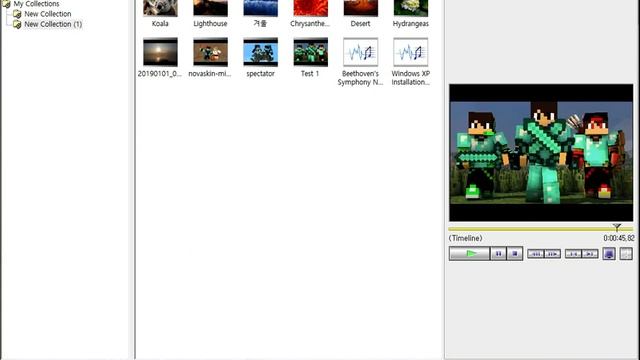The image size is (640, 360).
Task: Click the Beethoven's Symphony N... caption
Action: point(360,78)
